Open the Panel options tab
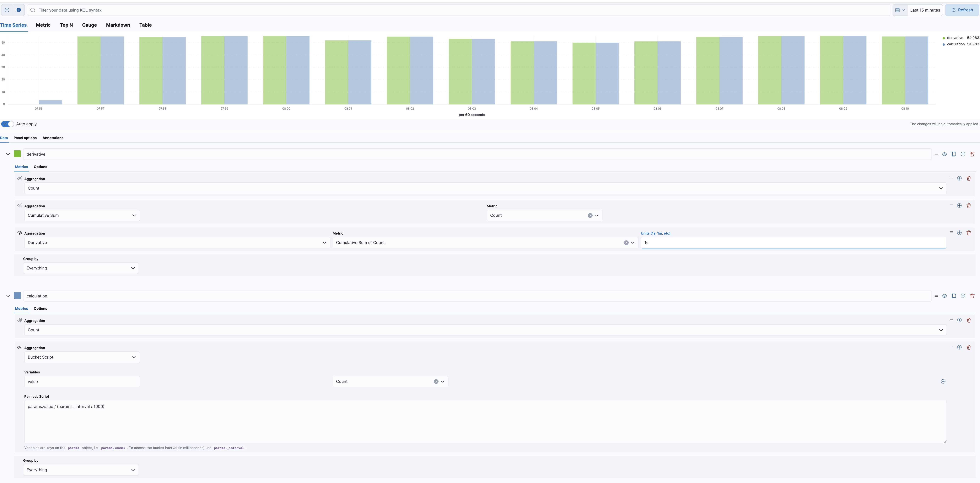This screenshot has width=980, height=483. click(25, 138)
